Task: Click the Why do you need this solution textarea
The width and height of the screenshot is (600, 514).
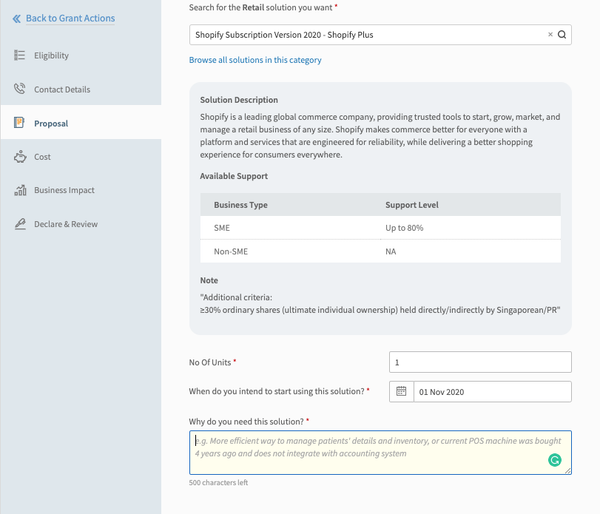Action: click(x=380, y=452)
